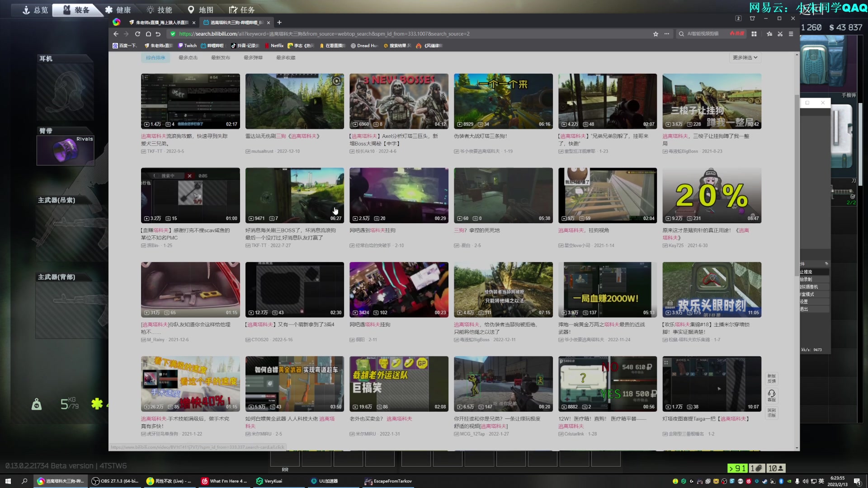The height and width of the screenshot is (488, 868).
Task: Open the 一局血赚2000W video thumbnail
Action: 607,290
